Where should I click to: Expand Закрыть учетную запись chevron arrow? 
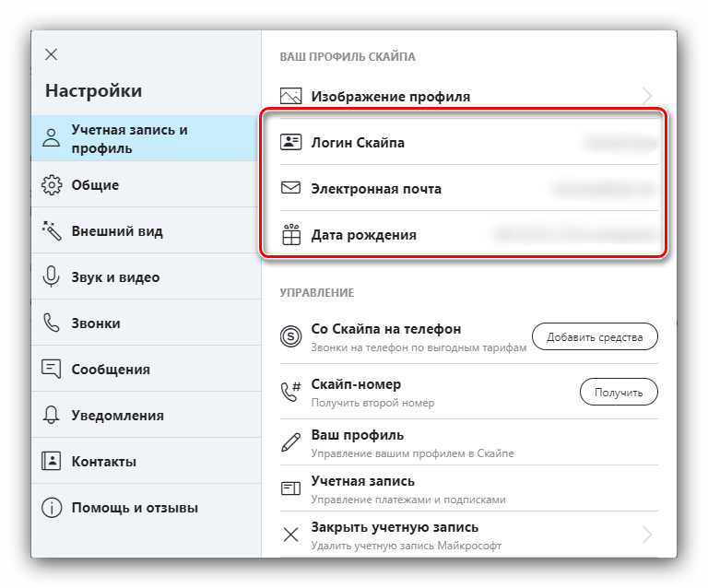click(x=647, y=535)
